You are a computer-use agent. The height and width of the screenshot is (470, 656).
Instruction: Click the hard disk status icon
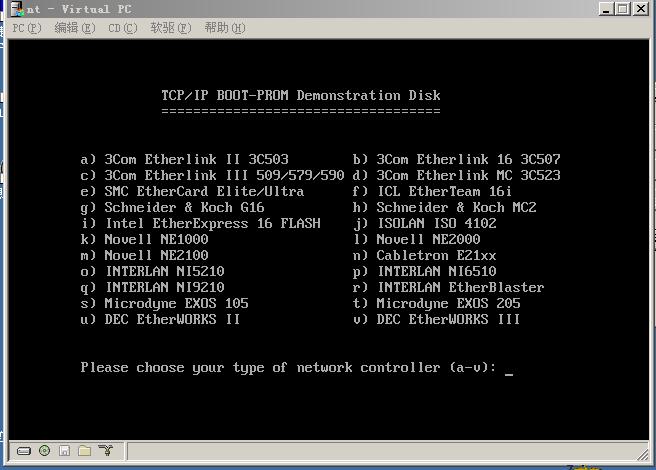(24, 451)
